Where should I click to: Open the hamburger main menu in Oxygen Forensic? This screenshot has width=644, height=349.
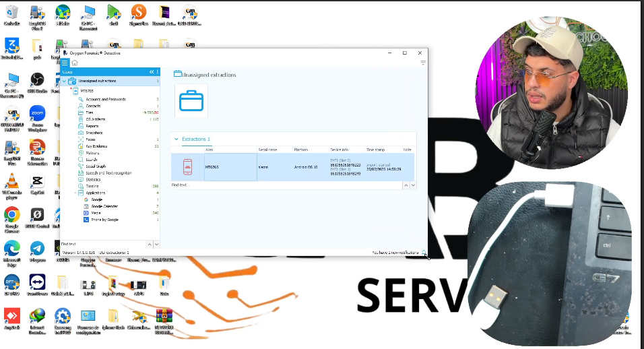tap(65, 63)
